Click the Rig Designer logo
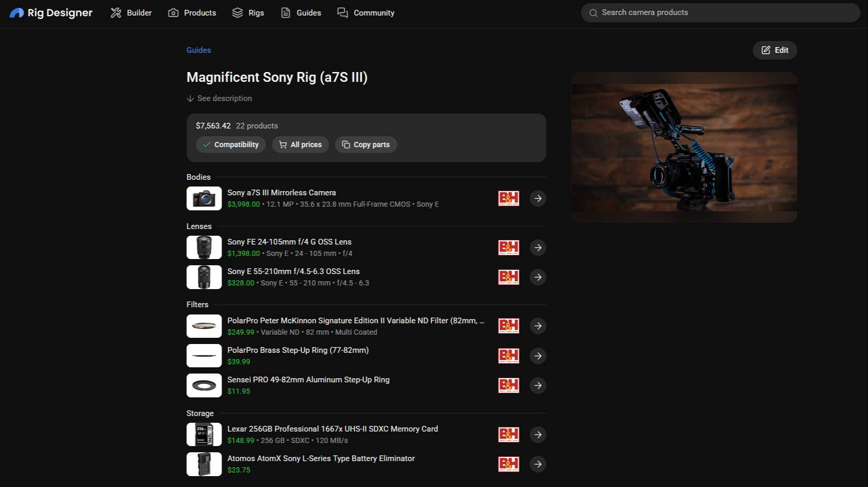 (51, 12)
